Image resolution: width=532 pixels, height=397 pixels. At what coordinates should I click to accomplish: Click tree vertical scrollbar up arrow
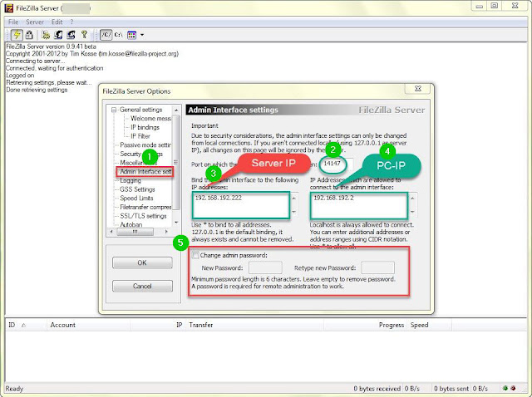(x=176, y=110)
